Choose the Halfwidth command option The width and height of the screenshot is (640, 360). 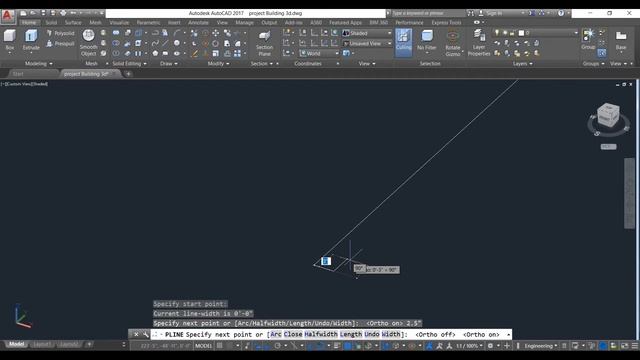coord(321,334)
